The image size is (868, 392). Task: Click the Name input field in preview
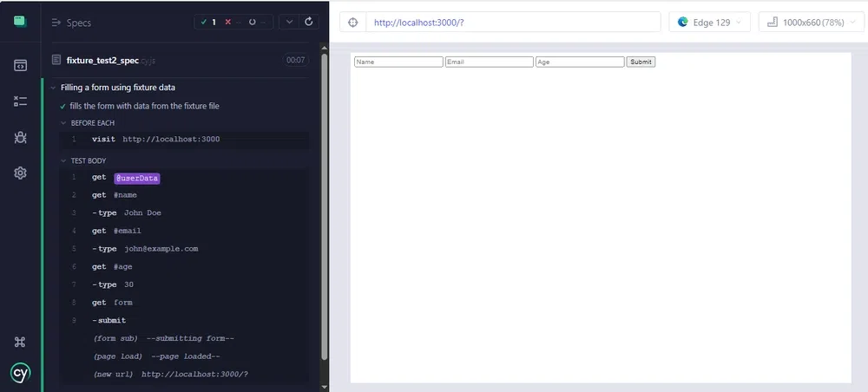(x=398, y=62)
